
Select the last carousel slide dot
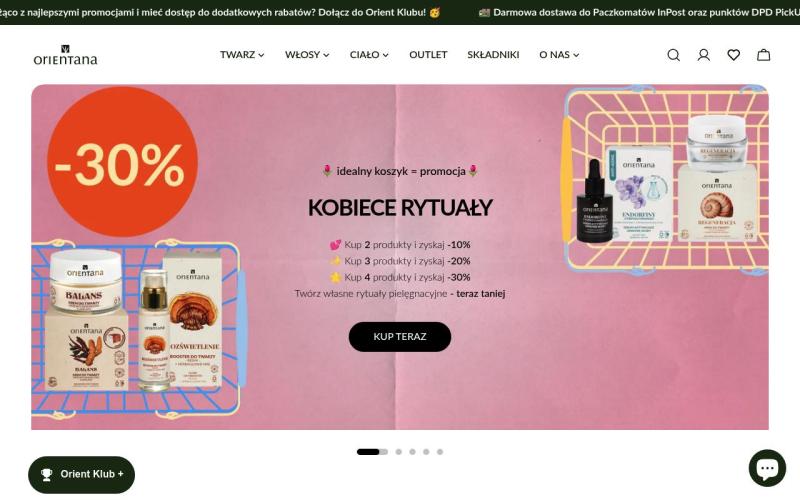[x=440, y=452]
